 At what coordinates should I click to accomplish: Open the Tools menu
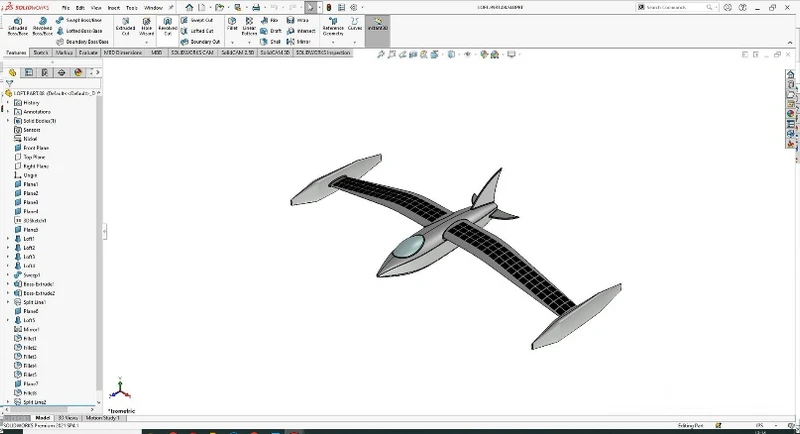coord(132,8)
